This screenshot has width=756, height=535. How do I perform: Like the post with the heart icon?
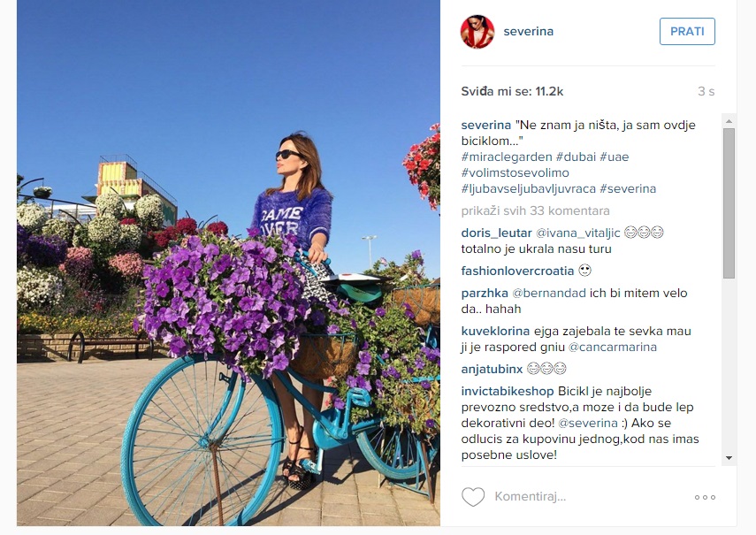pos(473,497)
